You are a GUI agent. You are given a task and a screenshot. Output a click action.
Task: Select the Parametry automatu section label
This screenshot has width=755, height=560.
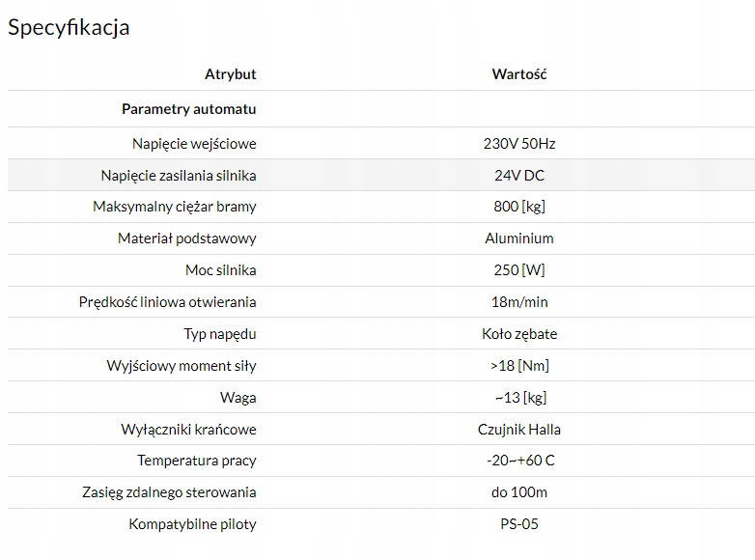pos(188,109)
